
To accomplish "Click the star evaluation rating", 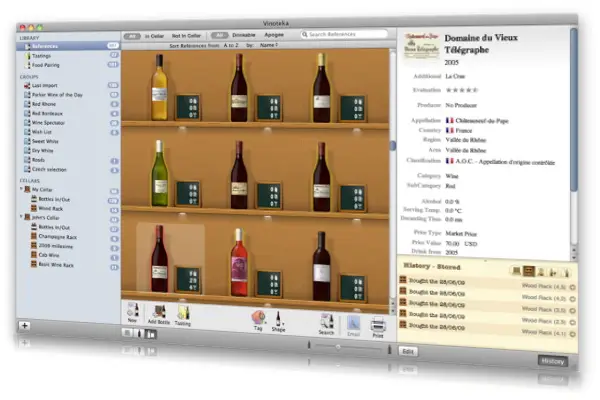I will [x=462, y=90].
